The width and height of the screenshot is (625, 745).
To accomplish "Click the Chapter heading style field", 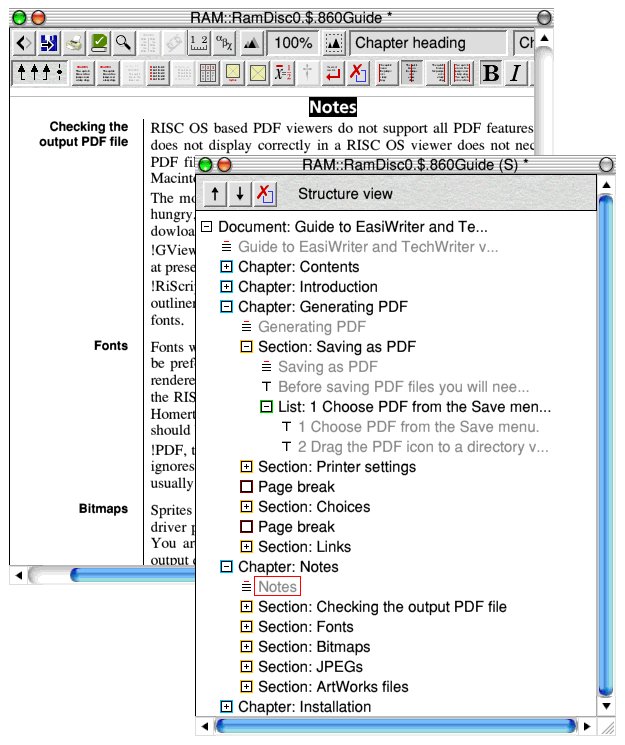I will coord(428,43).
